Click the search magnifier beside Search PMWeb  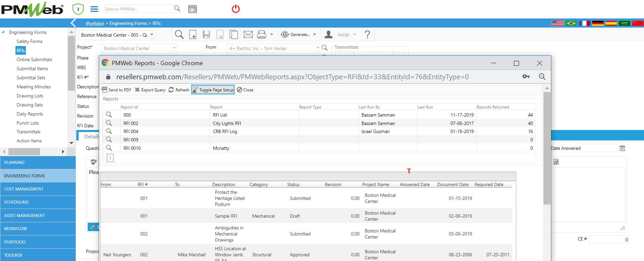[x=177, y=8]
